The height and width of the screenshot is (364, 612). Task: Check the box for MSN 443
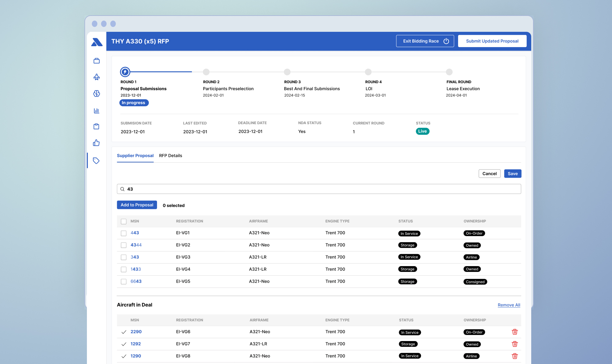coord(124,233)
